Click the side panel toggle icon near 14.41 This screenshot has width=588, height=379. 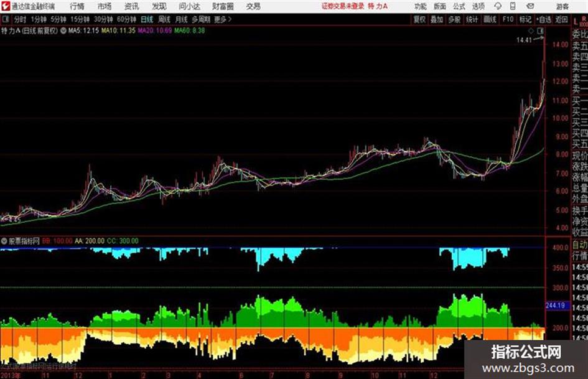(x=540, y=30)
